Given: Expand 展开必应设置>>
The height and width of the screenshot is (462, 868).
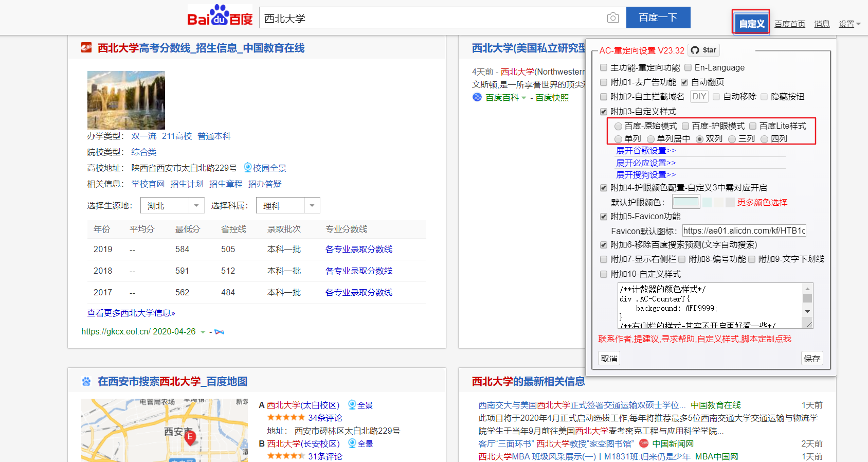Looking at the screenshot, I should point(646,163).
